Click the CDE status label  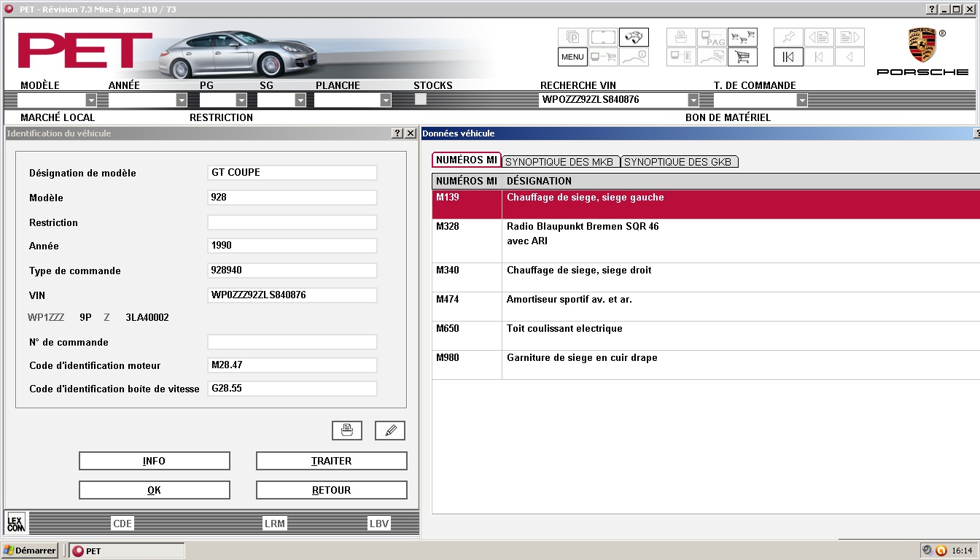tap(122, 524)
